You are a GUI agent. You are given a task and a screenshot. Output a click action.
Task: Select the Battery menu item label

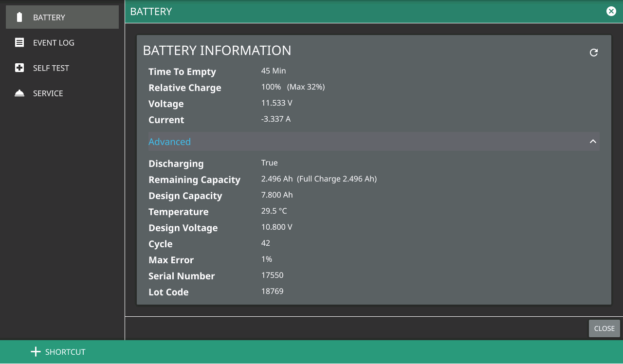[49, 18]
